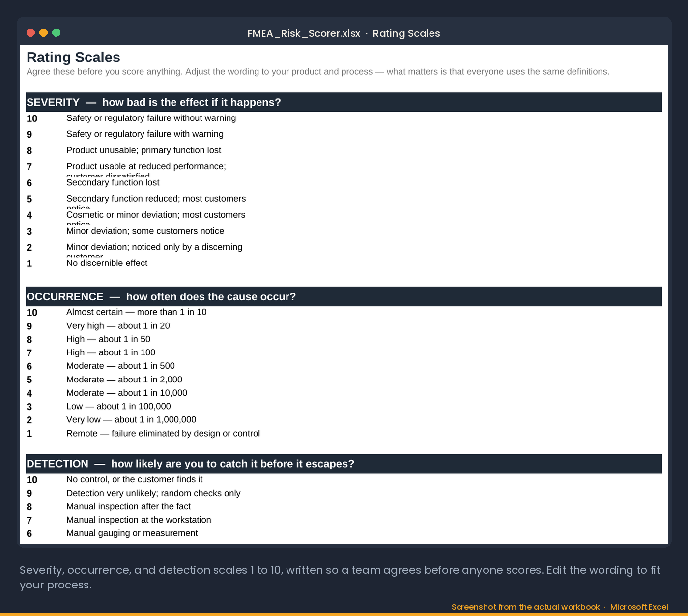Click 'Moderate — about 1 in 500'

120,366
